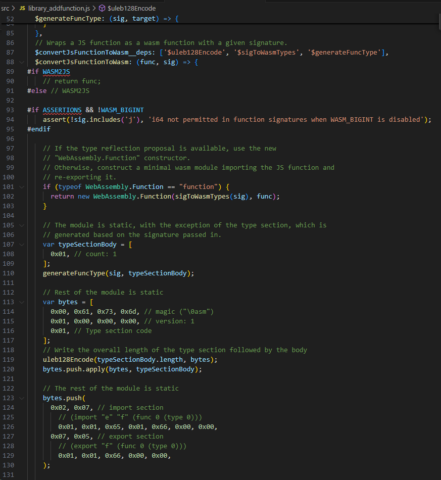Click the vertical scrollbar at right edge
This screenshot has height=480, width=441.
coord(439,20)
